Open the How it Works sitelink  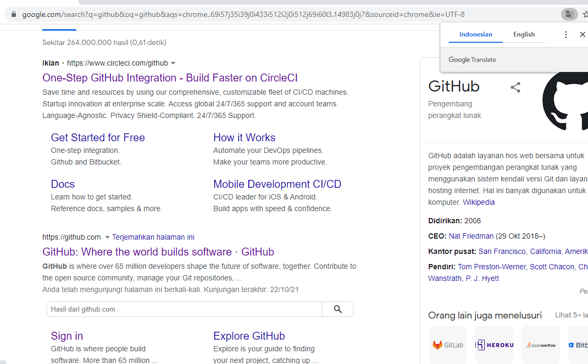[x=244, y=138]
